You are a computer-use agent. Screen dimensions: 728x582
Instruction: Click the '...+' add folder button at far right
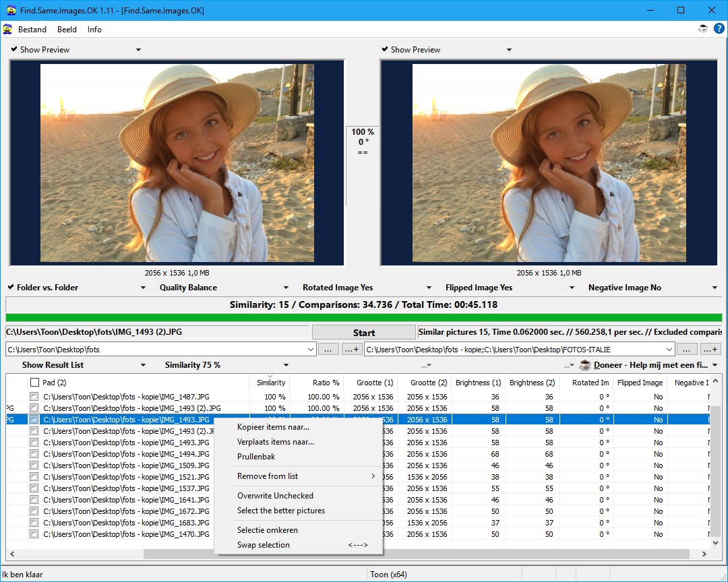pos(710,349)
